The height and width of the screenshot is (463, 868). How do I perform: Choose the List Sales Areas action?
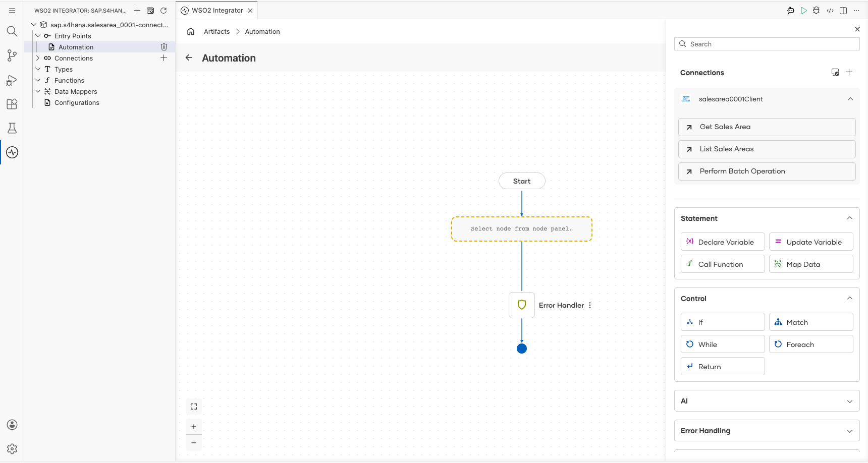point(767,149)
